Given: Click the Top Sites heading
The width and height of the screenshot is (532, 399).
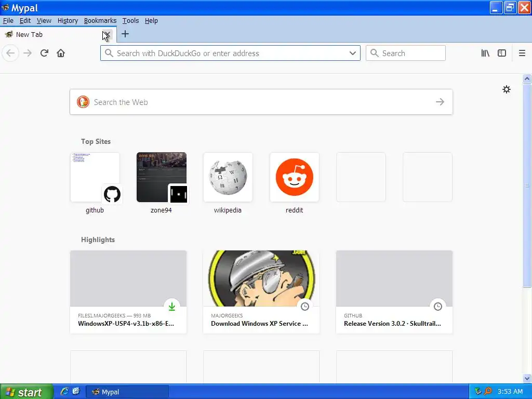Looking at the screenshot, I should pyautogui.click(x=96, y=141).
